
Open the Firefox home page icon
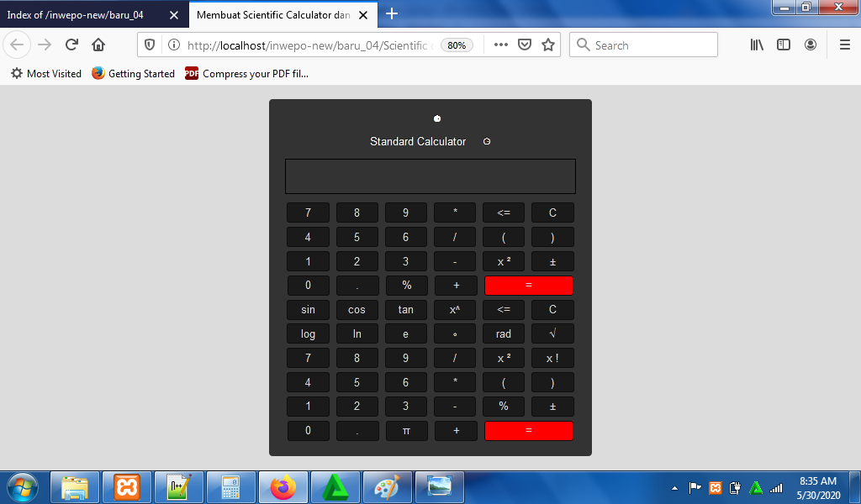coord(98,45)
